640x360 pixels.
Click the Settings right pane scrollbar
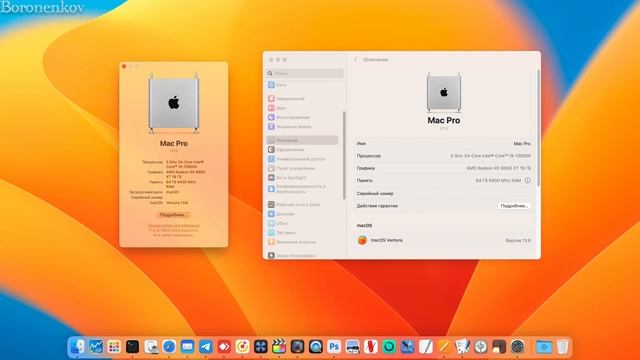pyautogui.click(x=538, y=127)
